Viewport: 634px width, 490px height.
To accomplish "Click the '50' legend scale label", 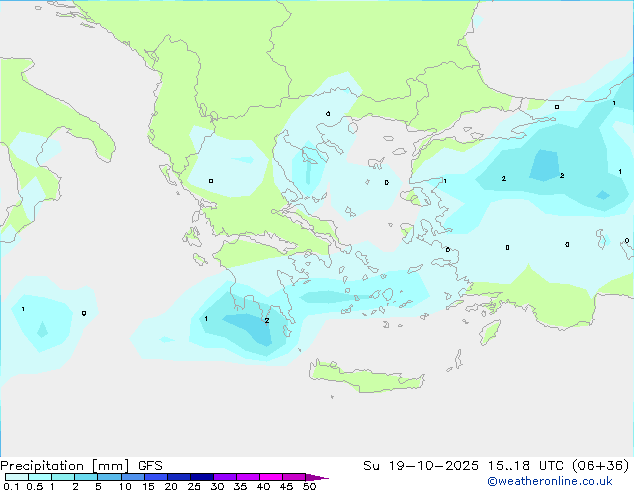I will pos(309,486).
